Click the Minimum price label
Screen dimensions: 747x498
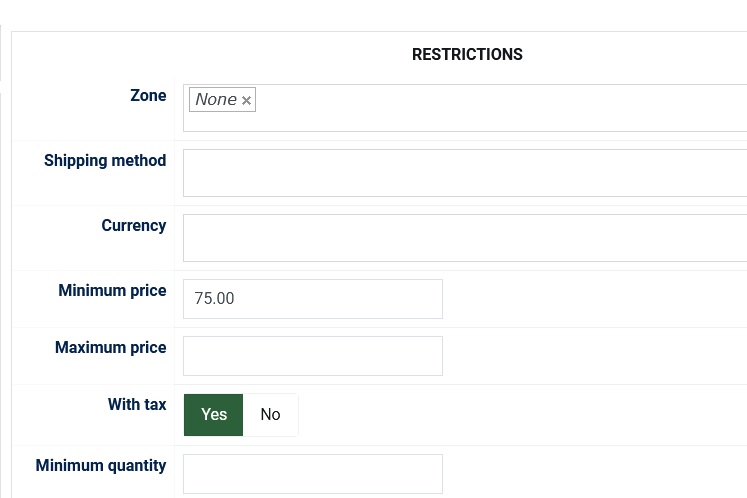pos(112,291)
